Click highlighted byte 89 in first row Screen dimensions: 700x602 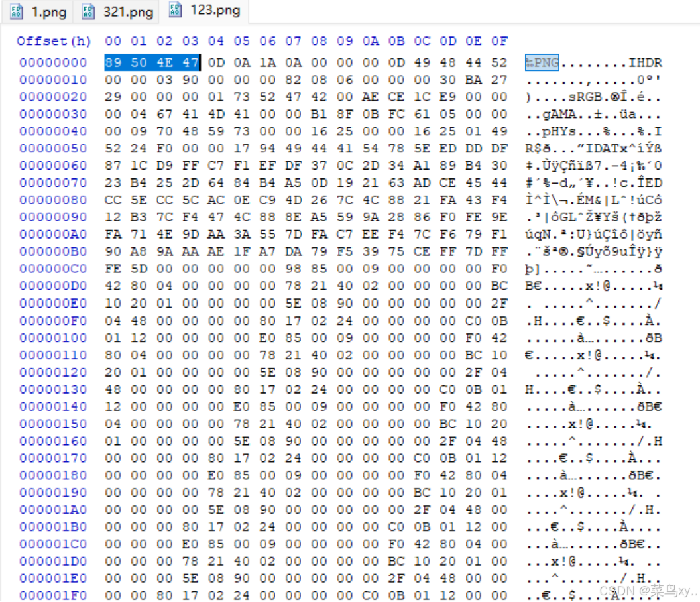[113, 62]
